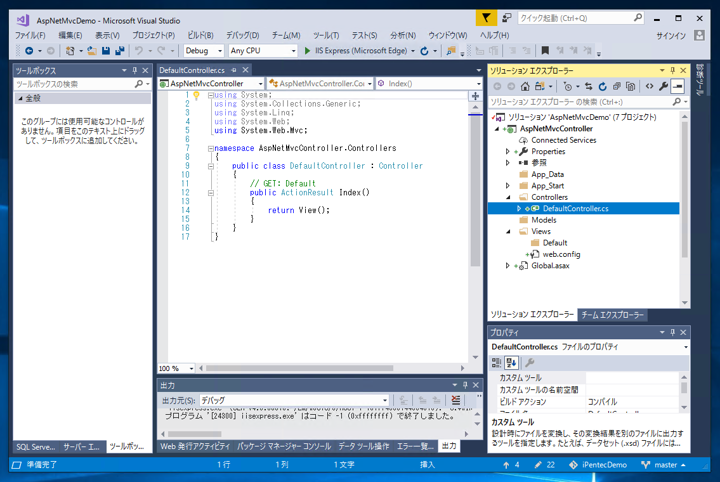The height and width of the screenshot is (482, 720).
Task: Click Sync with Active Document arrows icon
Action: pos(588,86)
